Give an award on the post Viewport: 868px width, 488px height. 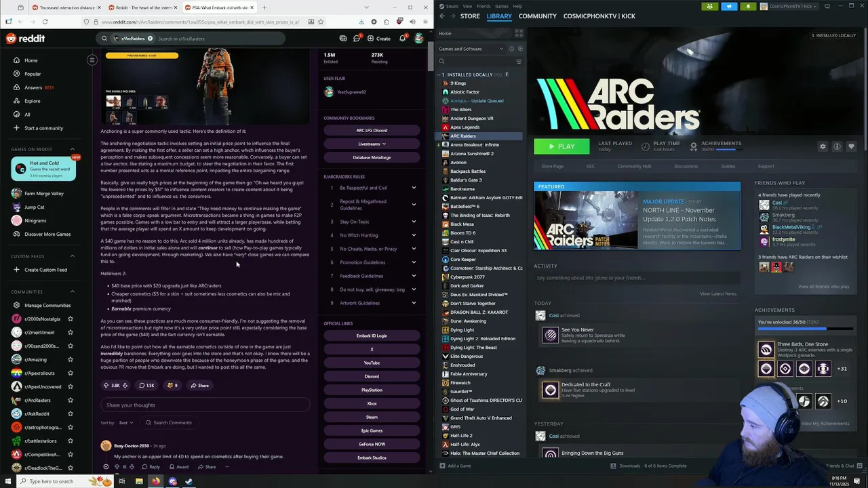(172, 386)
